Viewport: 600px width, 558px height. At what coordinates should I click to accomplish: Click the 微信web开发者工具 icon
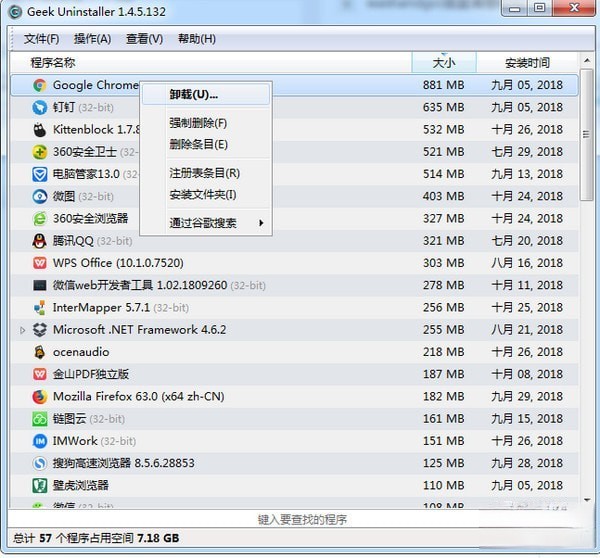tap(39, 285)
